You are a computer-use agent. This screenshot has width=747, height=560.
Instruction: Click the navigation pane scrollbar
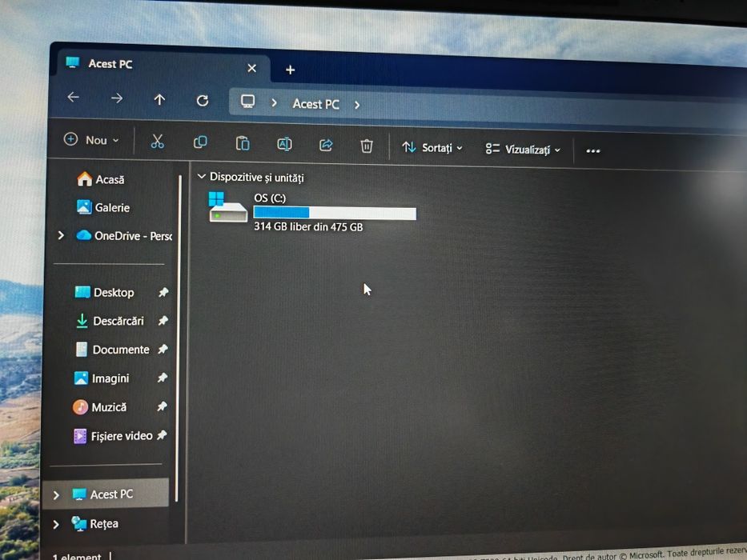[179, 338]
